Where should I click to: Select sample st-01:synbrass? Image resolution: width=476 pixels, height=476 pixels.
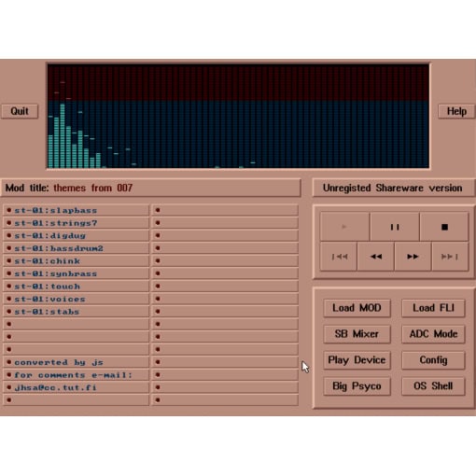click(x=77, y=273)
